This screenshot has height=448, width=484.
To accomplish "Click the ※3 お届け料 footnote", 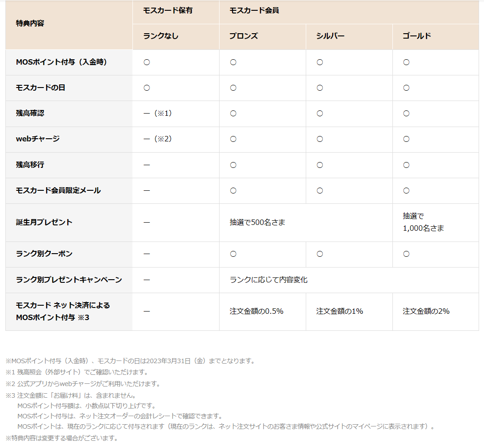I will (x=71, y=395).
